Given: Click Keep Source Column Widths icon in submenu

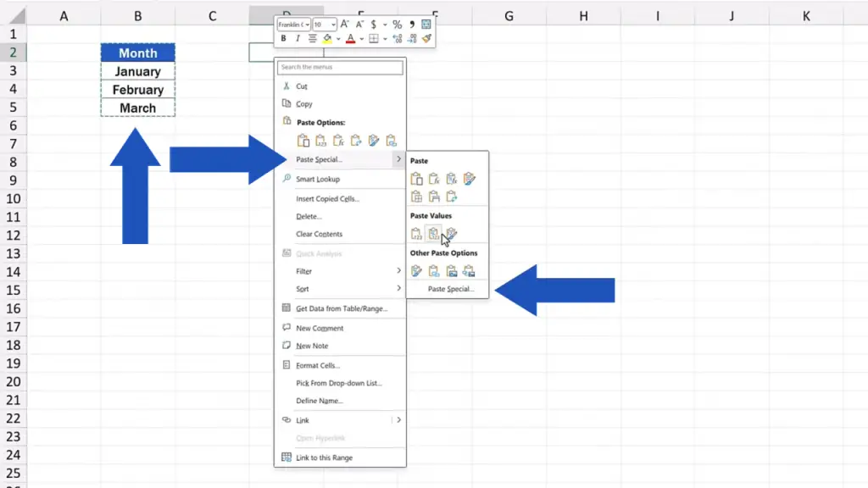Looking at the screenshot, I should [434, 197].
